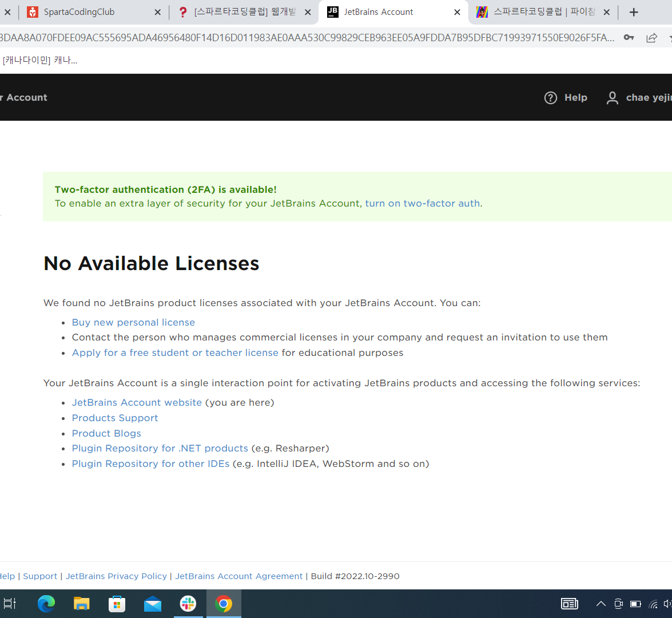Open Plugin Repository for other IDEs
672x618 pixels.
150,463
